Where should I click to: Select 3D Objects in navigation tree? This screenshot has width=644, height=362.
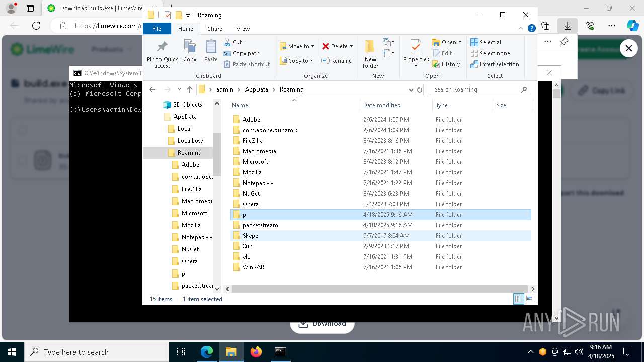pyautogui.click(x=187, y=105)
